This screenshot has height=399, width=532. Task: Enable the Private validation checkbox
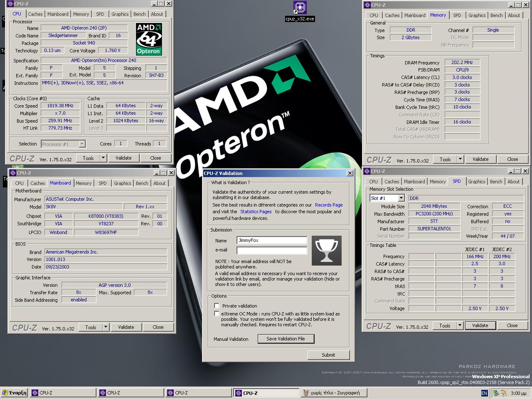click(x=217, y=306)
